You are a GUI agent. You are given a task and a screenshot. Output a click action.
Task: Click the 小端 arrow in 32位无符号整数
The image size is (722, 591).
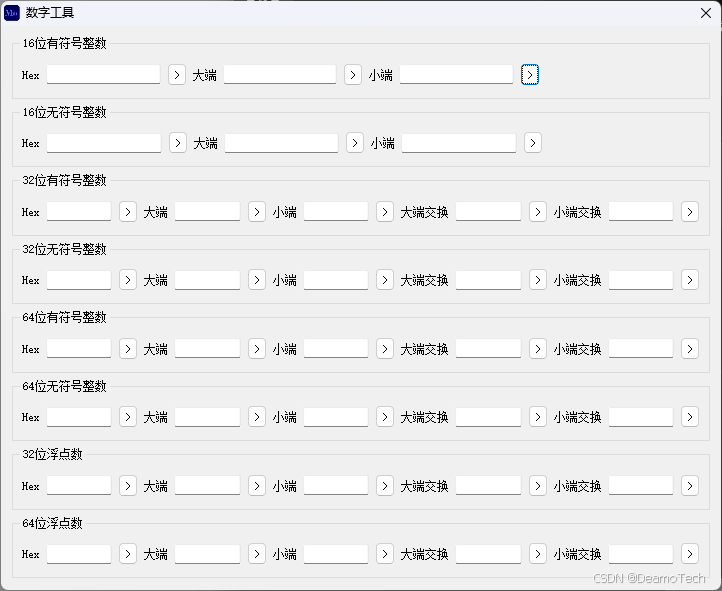pos(385,280)
